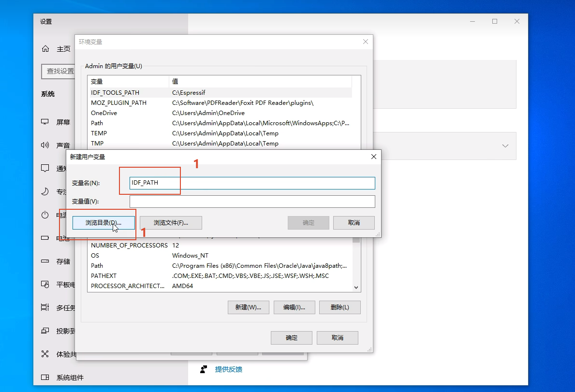Viewport: 575px width, 392px height.
Task: Click the 浏览目录(D)... button
Action: coord(103,223)
